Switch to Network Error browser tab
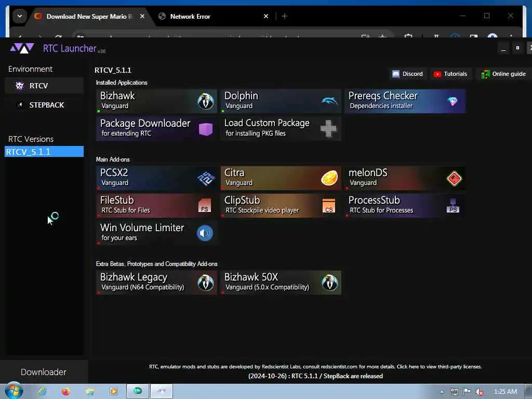Viewport: 532px width, 399px height. 214,16
